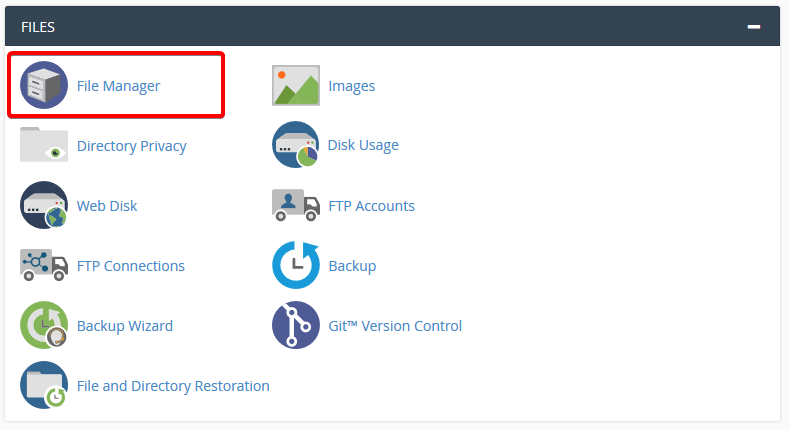The width and height of the screenshot is (789, 430).
Task: Click the FTP Connections truck icon
Action: pyautogui.click(x=44, y=266)
